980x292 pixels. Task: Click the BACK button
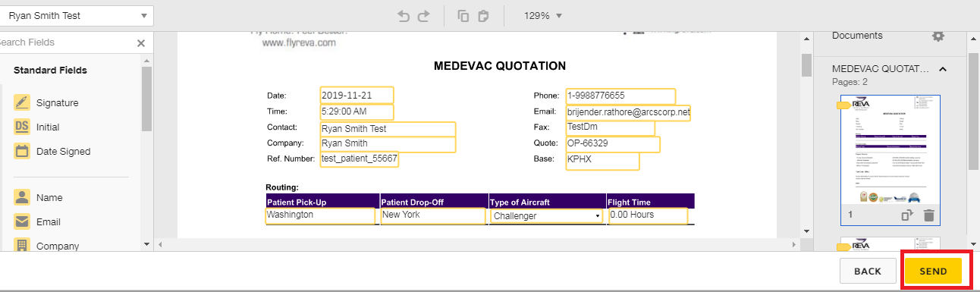[867, 271]
